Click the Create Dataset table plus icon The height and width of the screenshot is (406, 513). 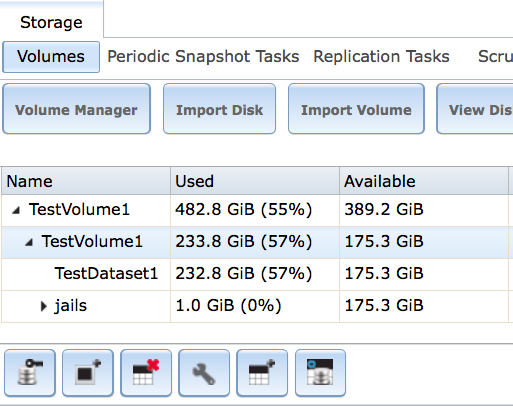pyautogui.click(x=262, y=373)
